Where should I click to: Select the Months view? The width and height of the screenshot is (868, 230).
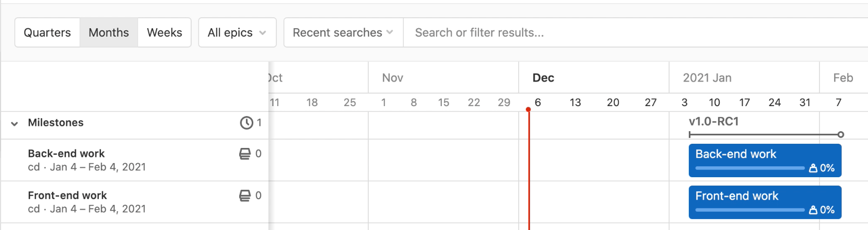pyautogui.click(x=109, y=32)
